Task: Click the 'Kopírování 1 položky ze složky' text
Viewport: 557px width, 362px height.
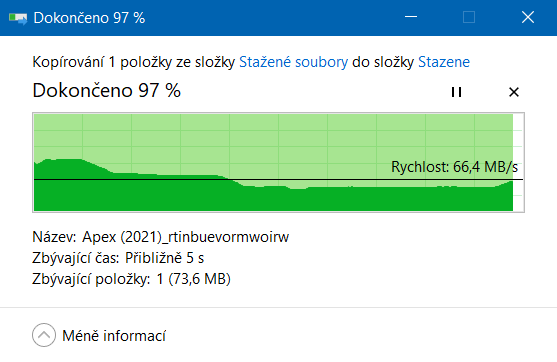Action: click(134, 62)
